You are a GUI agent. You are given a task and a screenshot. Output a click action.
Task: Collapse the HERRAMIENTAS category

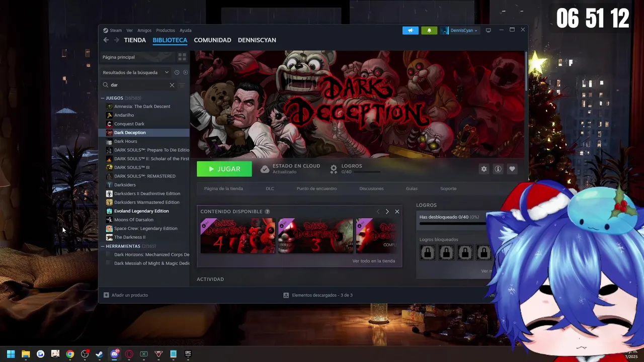point(103,246)
